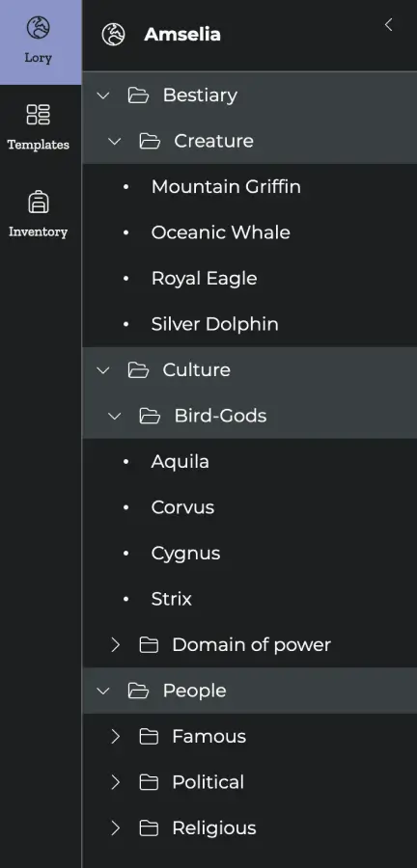Expand the Domain of power folder
The width and height of the screenshot is (417, 868).
(115, 645)
